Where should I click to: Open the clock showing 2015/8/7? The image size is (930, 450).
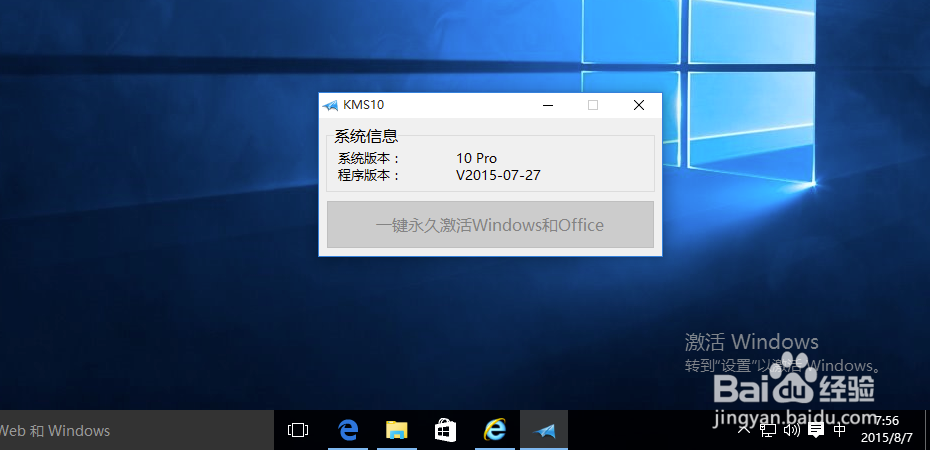(x=887, y=430)
